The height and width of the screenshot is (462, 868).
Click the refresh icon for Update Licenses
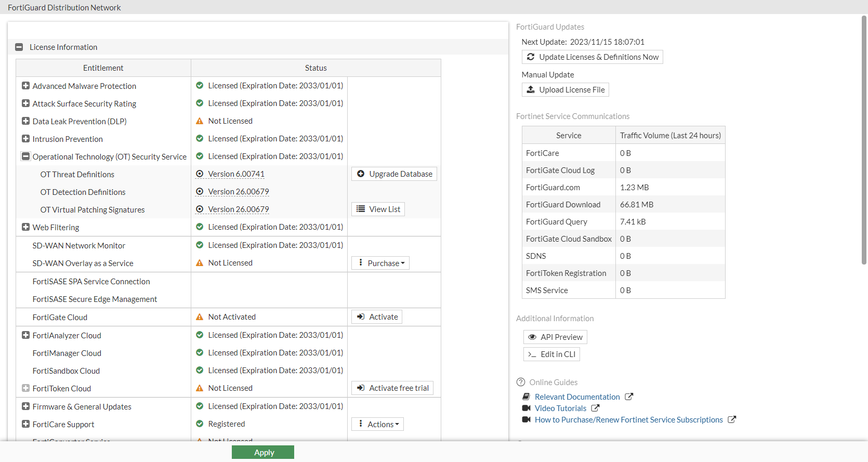[x=531, y=57]
